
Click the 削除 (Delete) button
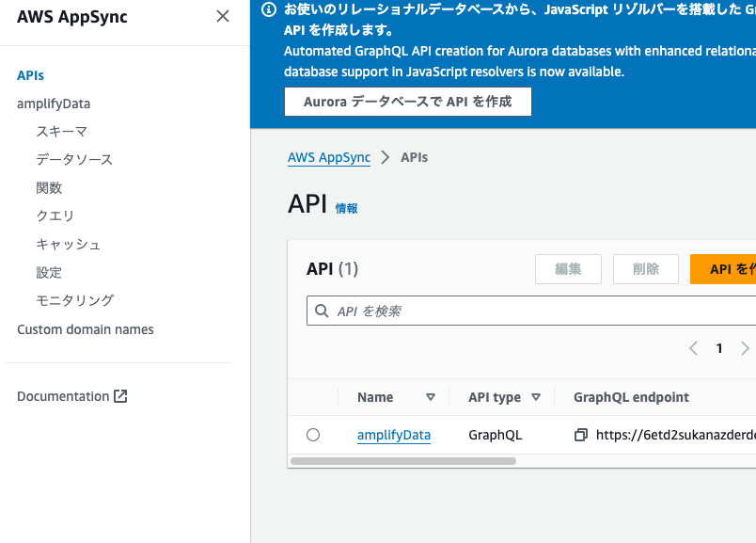click(x=646, y=269)
